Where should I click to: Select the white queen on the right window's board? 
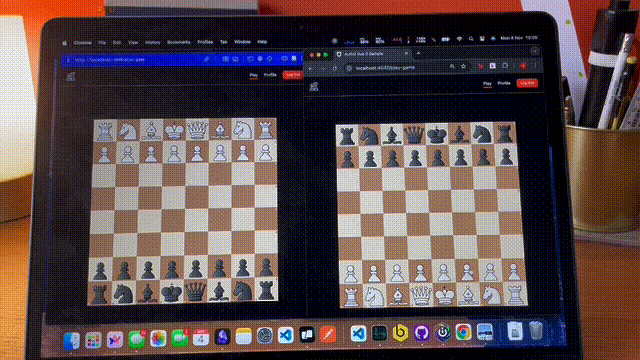pyautogui.click(x=421, y=295)
